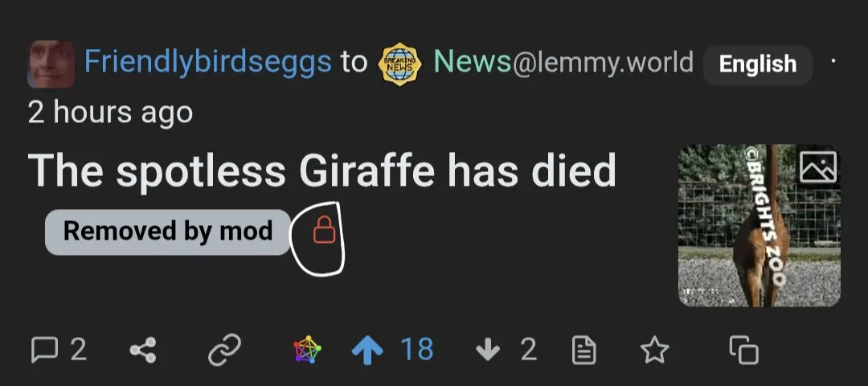Downvote the spotless Giraffe post
The height and width of the screenshot is (386, 868).
(489, 350)
